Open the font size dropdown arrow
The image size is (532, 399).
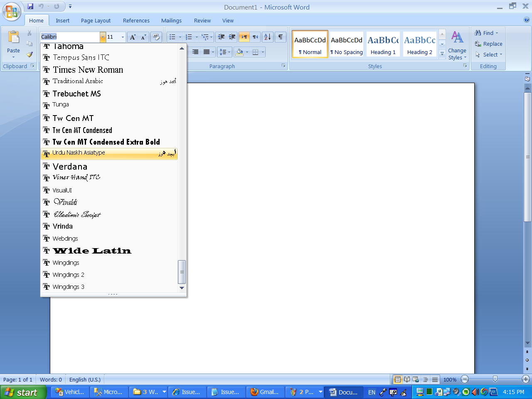[123, 37]
